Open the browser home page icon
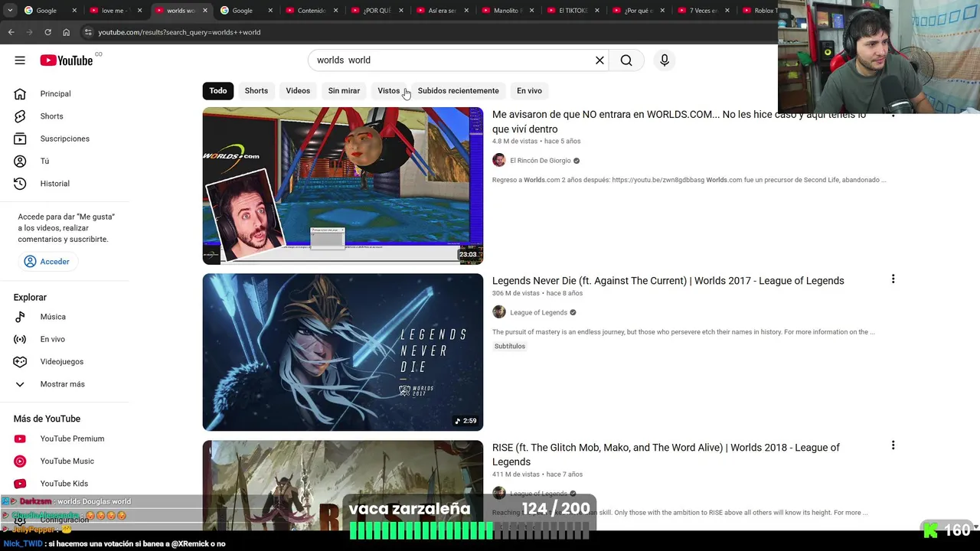This screenshot has height=551, width=980. 66,32
